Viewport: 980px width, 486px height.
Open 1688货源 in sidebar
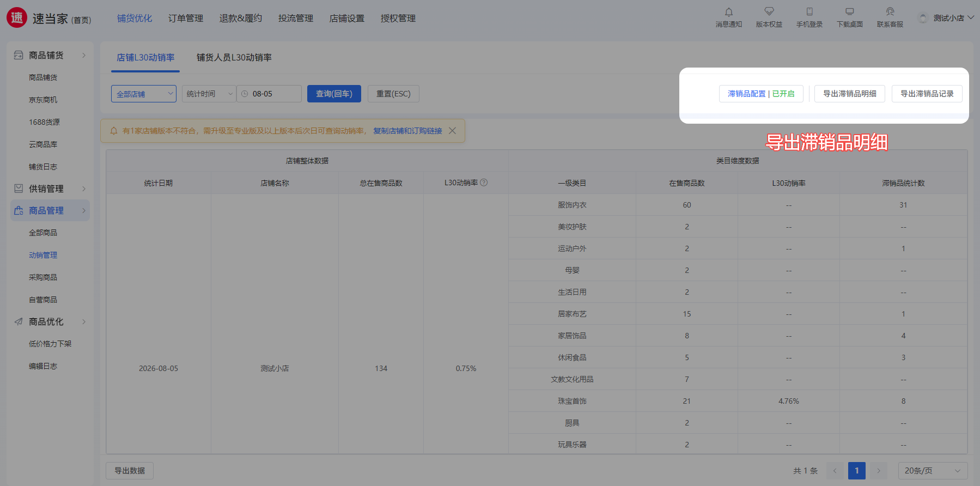tap(44, 122)
